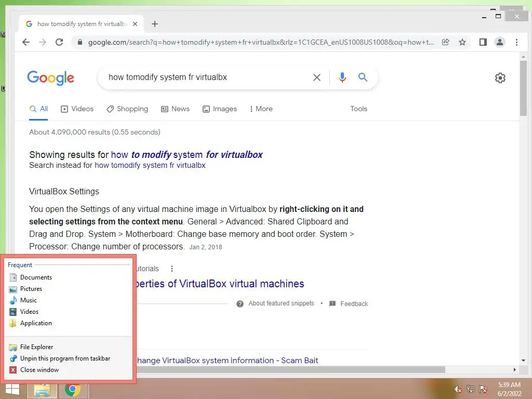The width and height of the screenshot is (532, 399).
Task: Bookmark this page with the star icon
Action: point(462,42)
